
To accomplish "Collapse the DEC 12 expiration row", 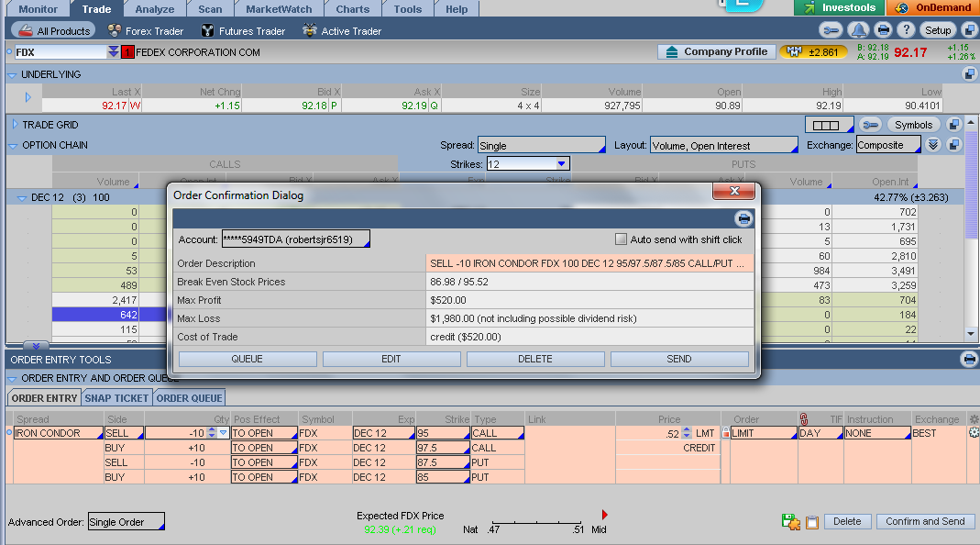I will [22, 197].
